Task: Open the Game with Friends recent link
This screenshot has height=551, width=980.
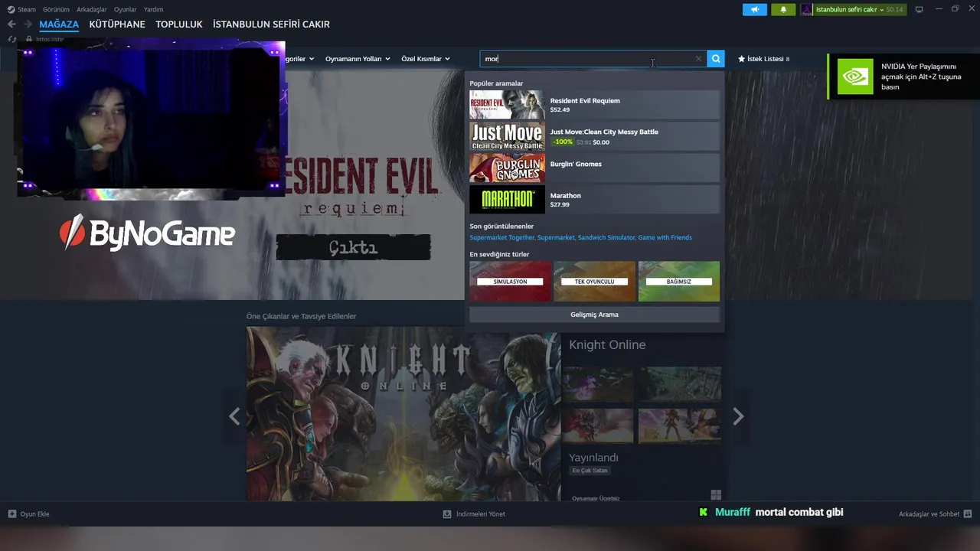Action: (665, 238)
